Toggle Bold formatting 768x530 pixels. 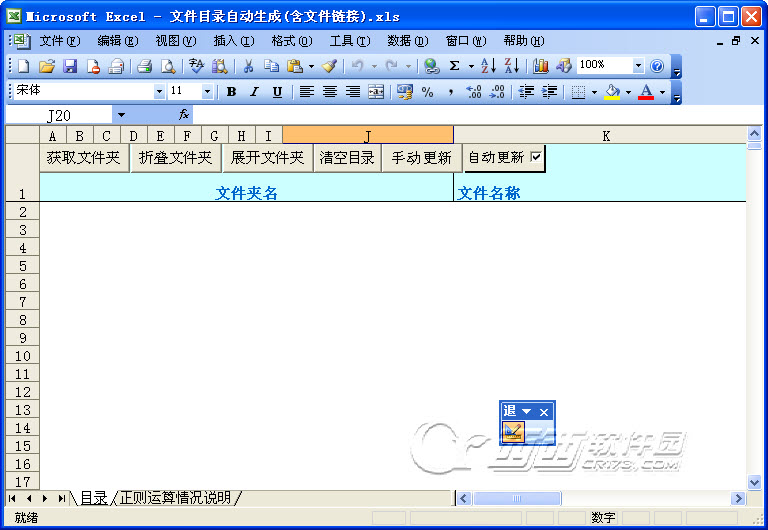click(x=231, y=92)
